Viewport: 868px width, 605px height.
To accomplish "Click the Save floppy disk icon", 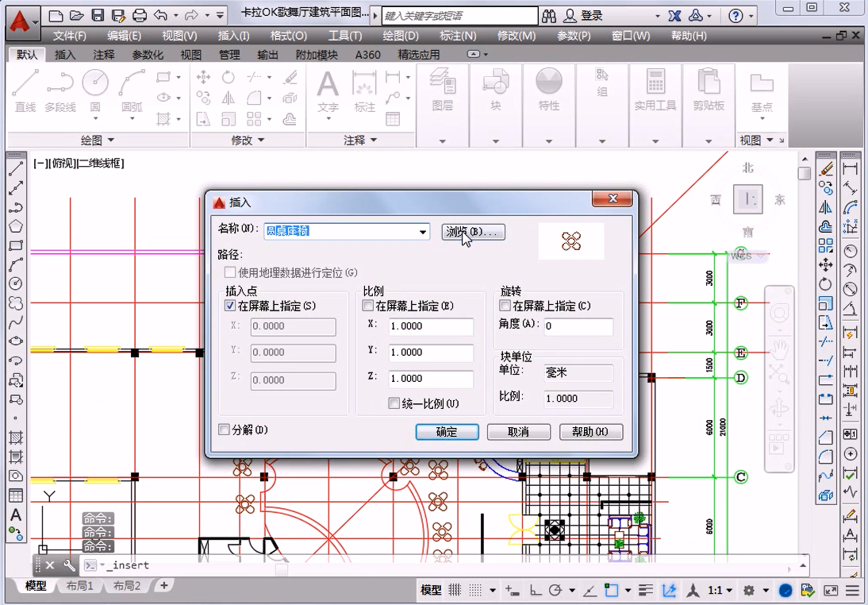I will pos(98,16).
